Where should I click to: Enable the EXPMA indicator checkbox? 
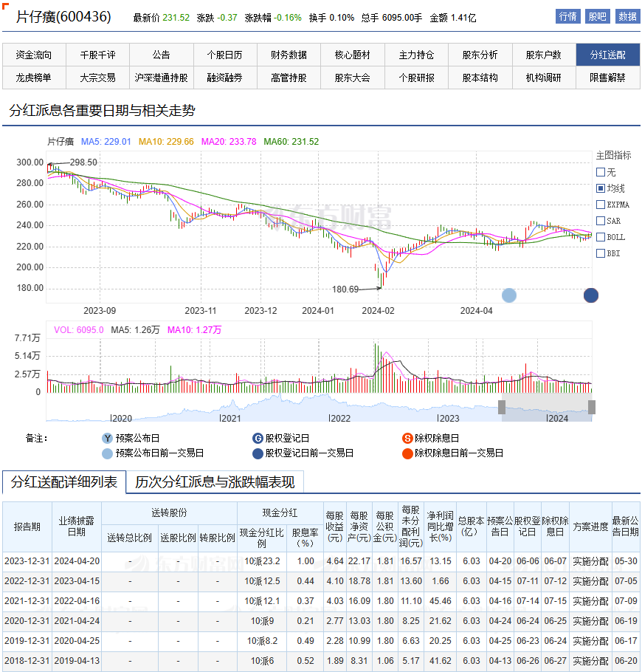(x=601, y=205)
